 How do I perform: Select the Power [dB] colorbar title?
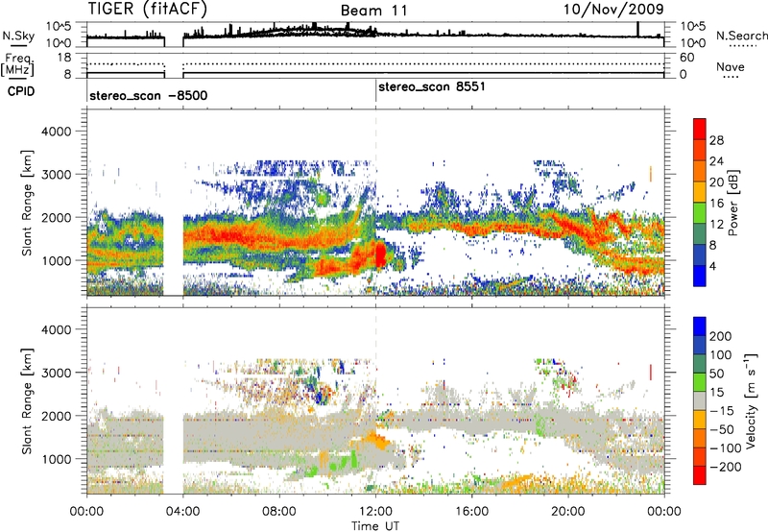click(x=733, y=203)
